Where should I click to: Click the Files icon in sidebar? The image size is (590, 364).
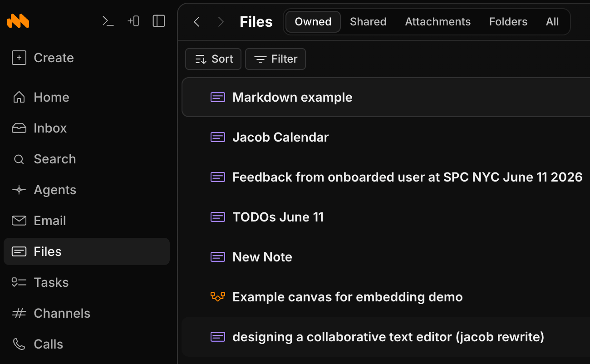[x=19, y=251]
